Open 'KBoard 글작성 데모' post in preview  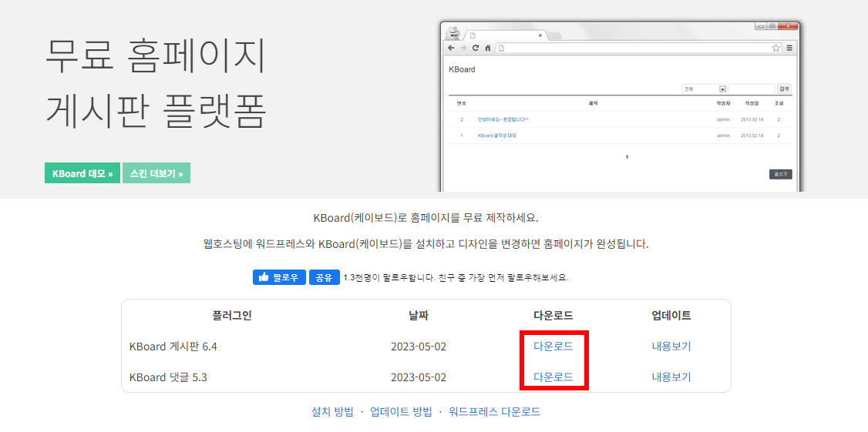pyautogui.click(x=496, y=136)
